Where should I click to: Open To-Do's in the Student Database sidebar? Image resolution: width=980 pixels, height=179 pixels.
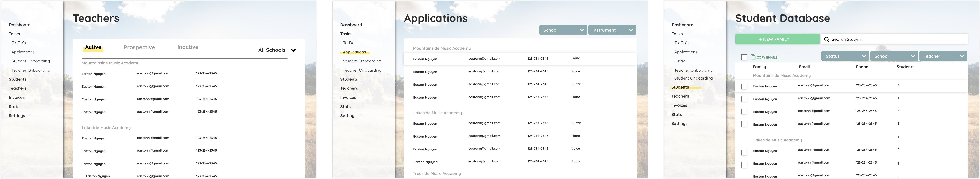click(x=681, y=43)
